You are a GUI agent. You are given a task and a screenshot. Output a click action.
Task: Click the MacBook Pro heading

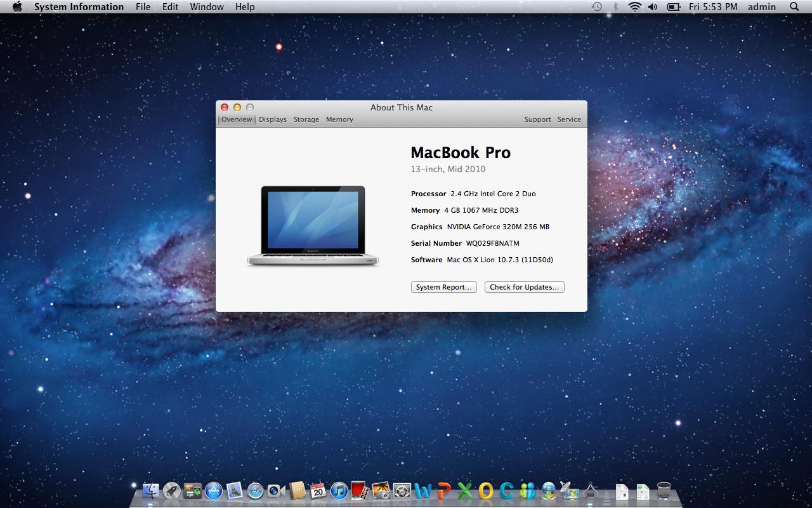point(461,152)
